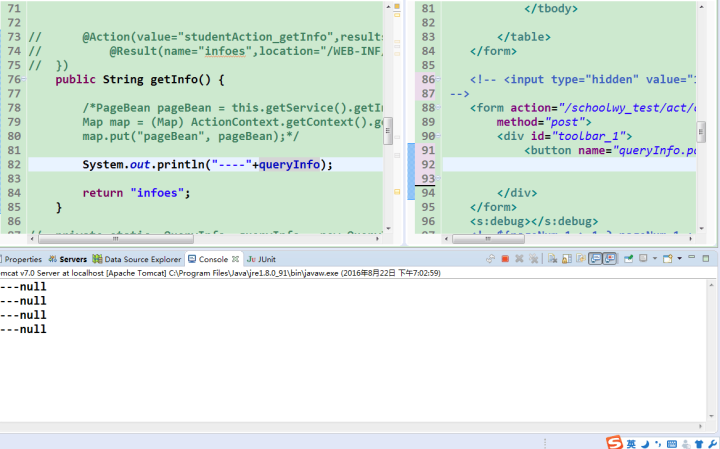
Task: Click the Java editor horizontal scrollbar thumb
Action: coord(116,239)
